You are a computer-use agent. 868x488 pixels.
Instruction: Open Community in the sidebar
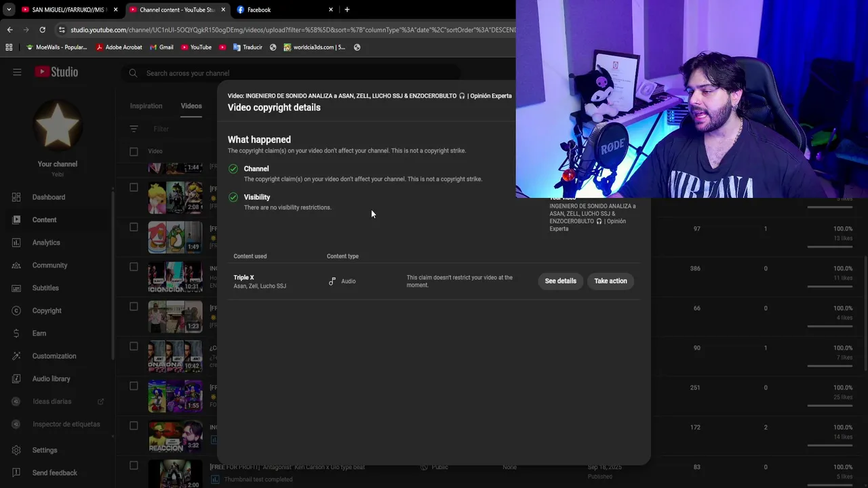[50, 265]
